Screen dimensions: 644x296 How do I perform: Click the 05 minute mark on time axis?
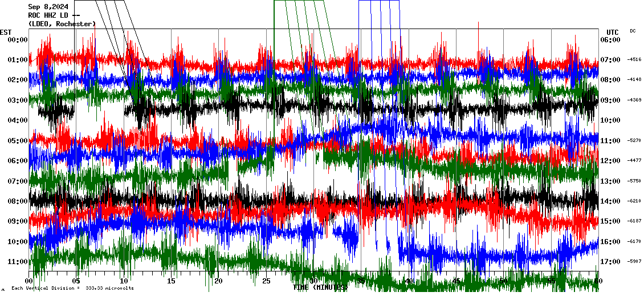77,281
